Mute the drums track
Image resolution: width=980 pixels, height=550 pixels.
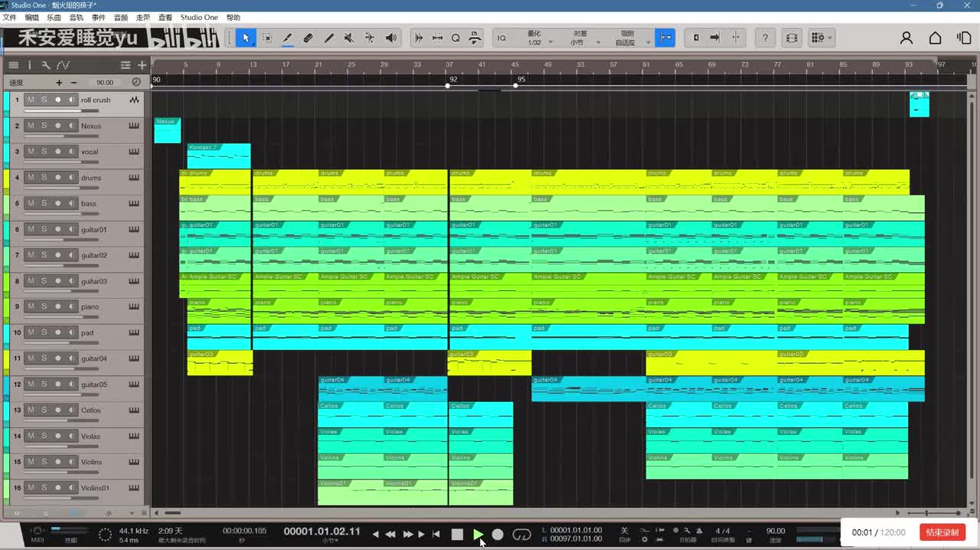click(x=31, y=177)
